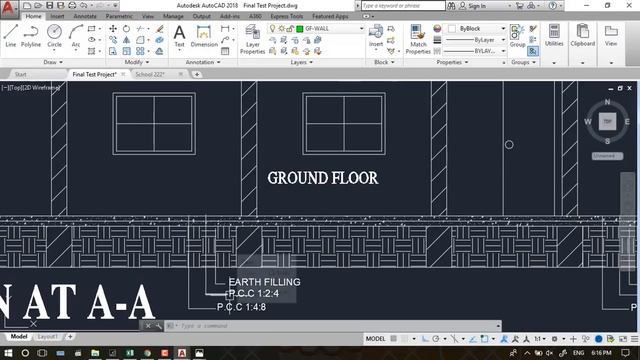Activate the Copy tool in Modify panel
Image resolution: width=640 pixels, height=360 pixels.
pos(113,40)
